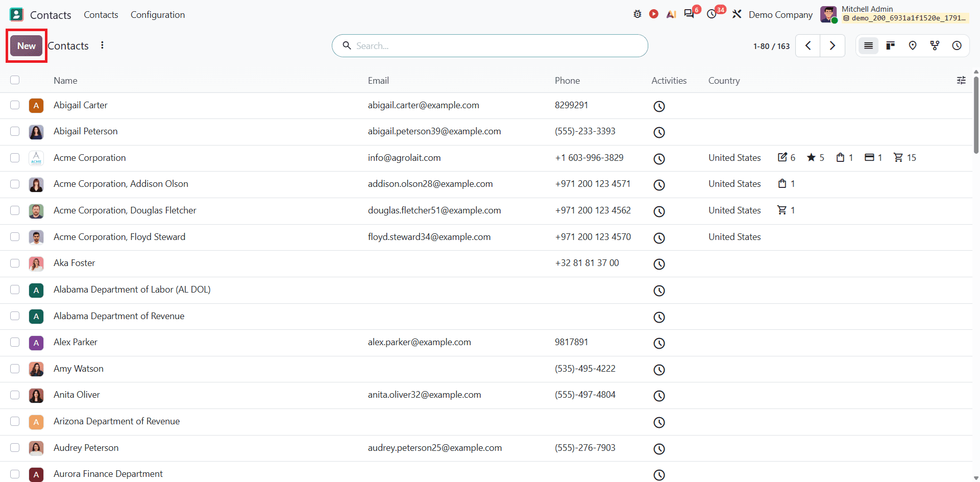Viewport: 980px width, 482px height.
Task: Switch to map view
Action: pyautogui.click(x=913, y=46)
